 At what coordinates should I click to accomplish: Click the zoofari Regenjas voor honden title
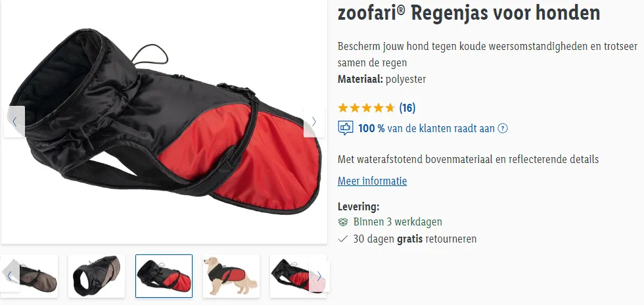(x=469, y=12)
